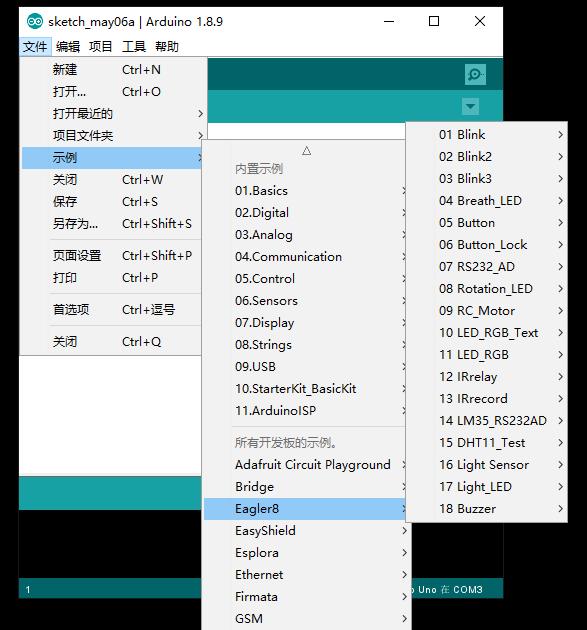Open EasyShield examples

point(305,531)
